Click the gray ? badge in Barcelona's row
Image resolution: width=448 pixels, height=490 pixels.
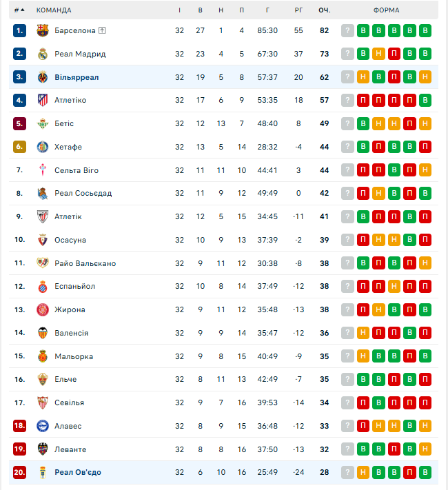click(348, 30)
